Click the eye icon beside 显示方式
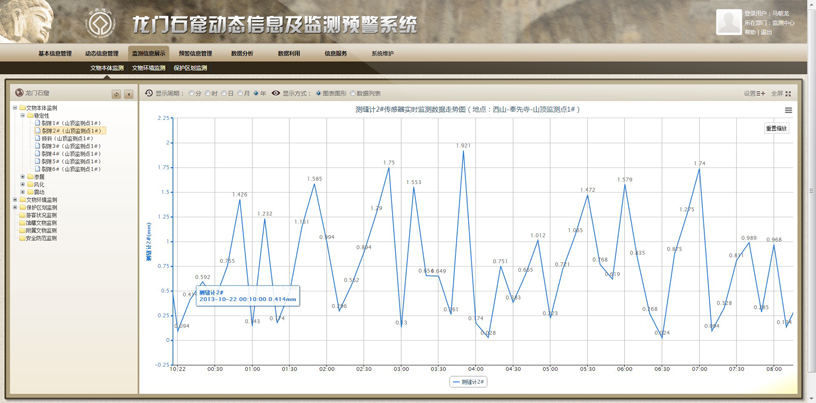The image size is (816, 403). tap(276, 93)
